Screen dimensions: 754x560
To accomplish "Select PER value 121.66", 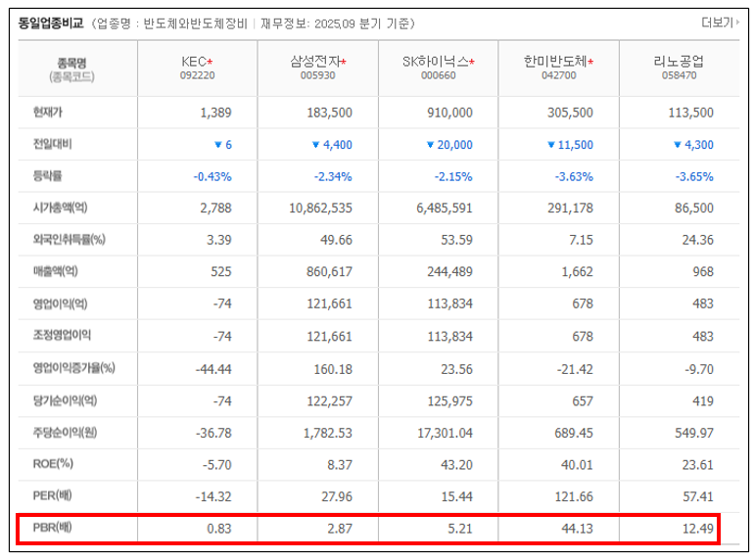I will pyautogui.click(x=574, y=496).
